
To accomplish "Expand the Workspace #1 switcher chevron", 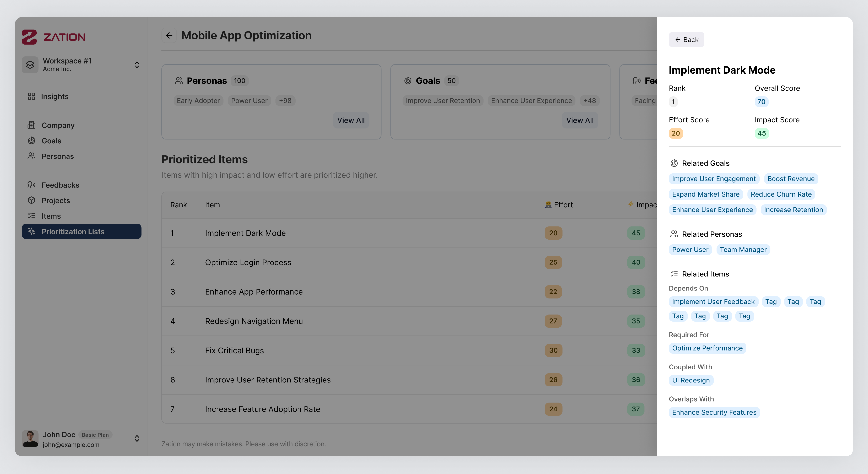I will click(x=137, y=65).
